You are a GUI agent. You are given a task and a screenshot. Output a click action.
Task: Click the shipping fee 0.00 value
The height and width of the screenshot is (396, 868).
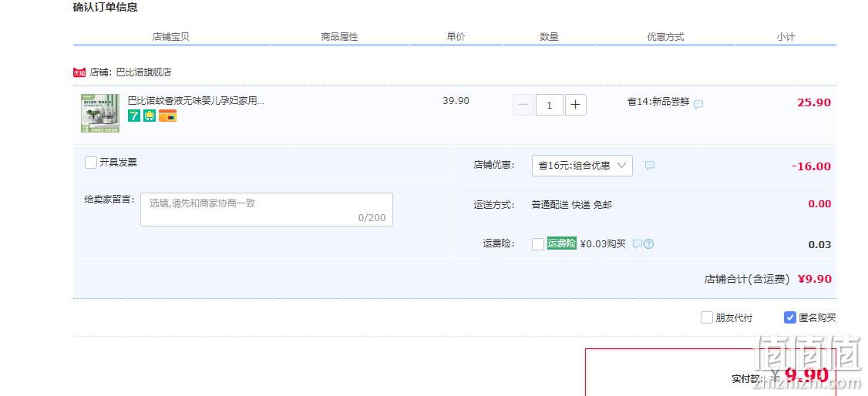[x=820, y=204]
